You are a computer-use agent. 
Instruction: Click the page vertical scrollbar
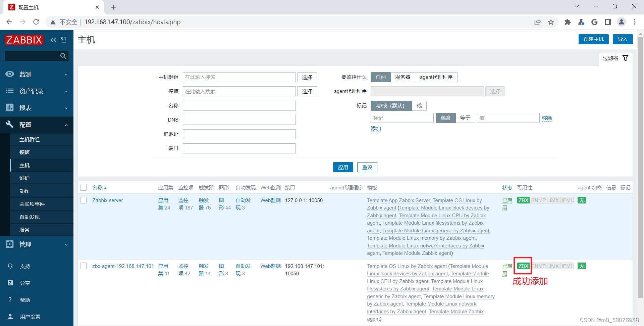(x=640, y=168)
